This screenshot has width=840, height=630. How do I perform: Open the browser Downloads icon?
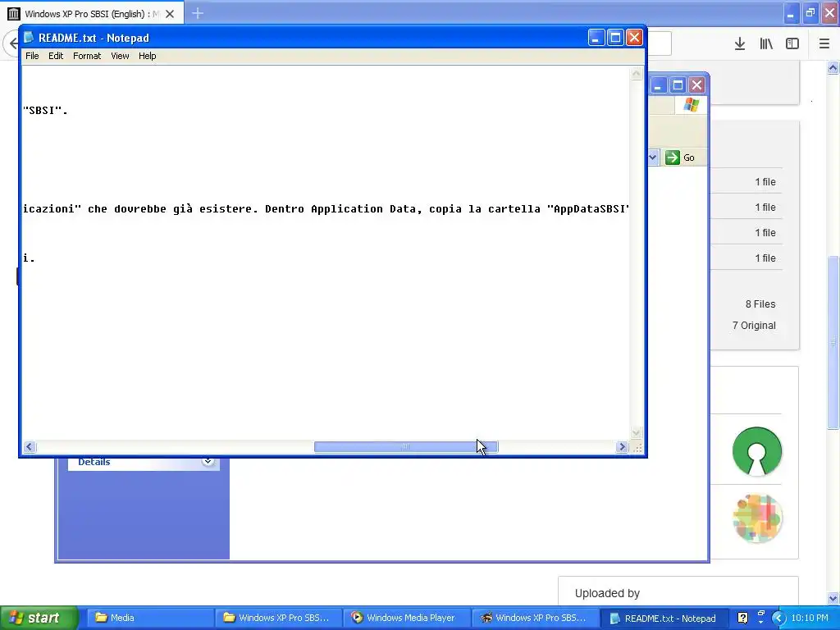(x=740, y=44)
